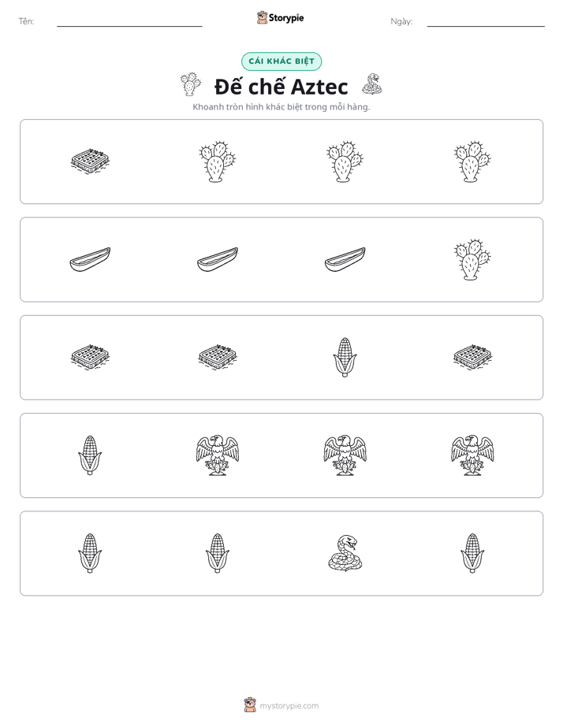Viewport: 563px width, 728px height.
Task: Click the chinampa garden icon in row one
Action: [90, 161]
